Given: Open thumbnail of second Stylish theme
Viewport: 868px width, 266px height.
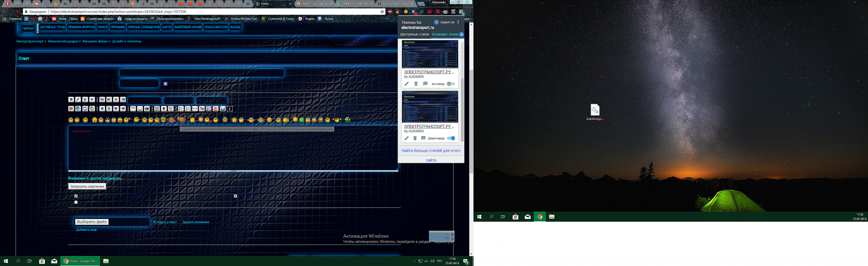Looking at the screenshot, I should (430, 107).
